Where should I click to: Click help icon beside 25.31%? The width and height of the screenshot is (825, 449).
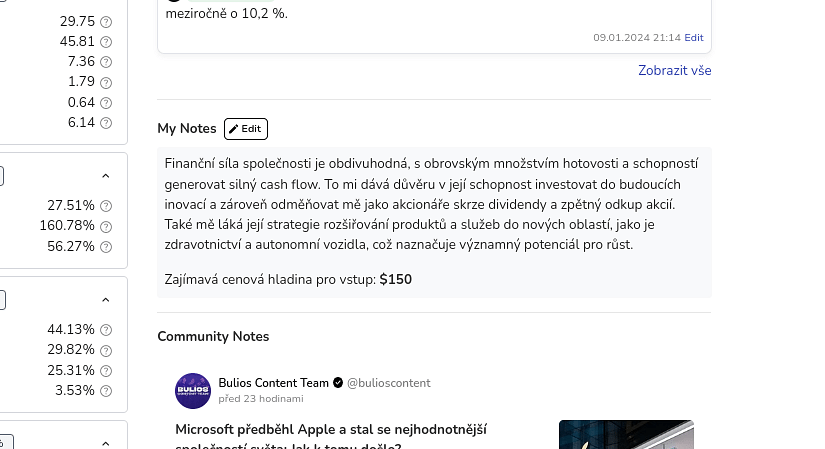point(106,371)
